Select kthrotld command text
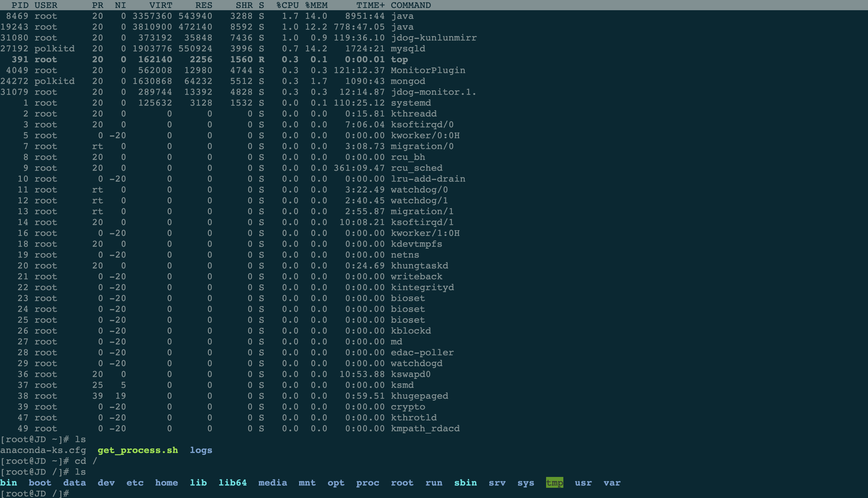Screen dimensions: 868x498 tap(414, 418)
